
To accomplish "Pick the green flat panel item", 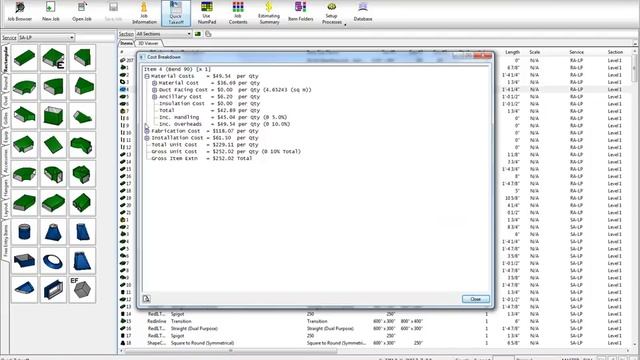I will point(53,145).
